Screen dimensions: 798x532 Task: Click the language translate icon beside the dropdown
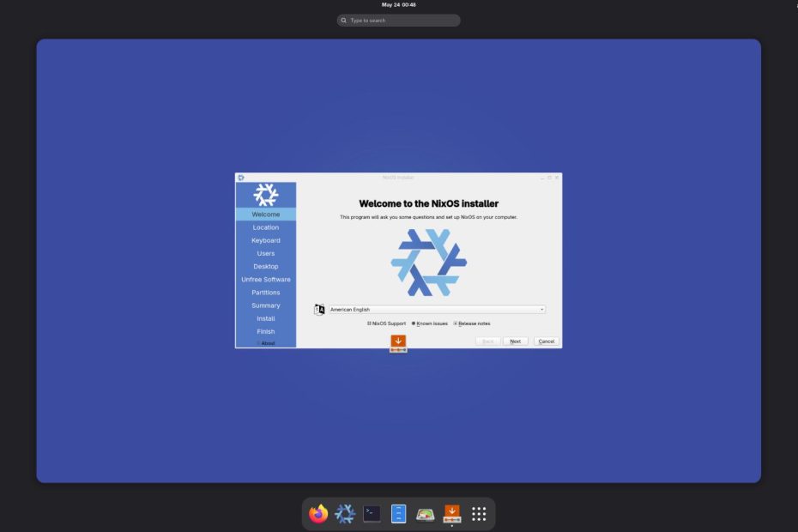[319, 310]
